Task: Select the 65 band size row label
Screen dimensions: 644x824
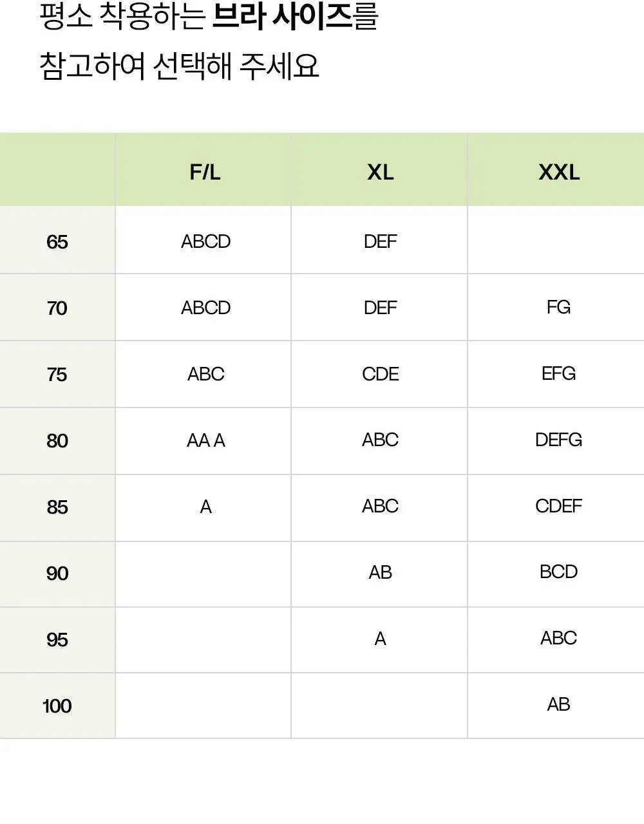Action: pos(57,242)
